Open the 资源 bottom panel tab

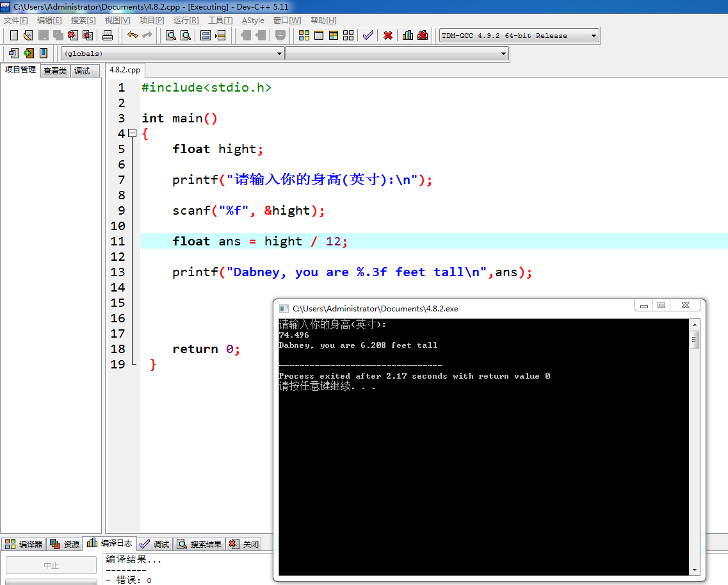65,544
